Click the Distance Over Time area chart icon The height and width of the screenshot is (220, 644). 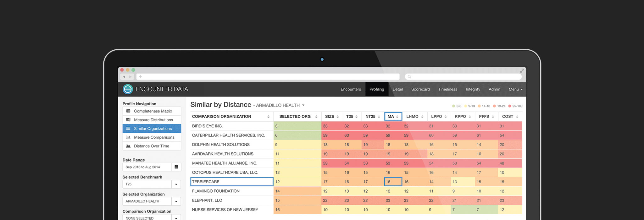pos(128,146)
